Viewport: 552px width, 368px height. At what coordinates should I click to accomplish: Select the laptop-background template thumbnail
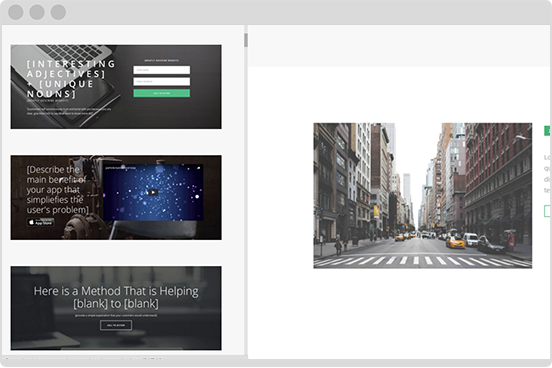pyautogui.click(x=116, y=87)
